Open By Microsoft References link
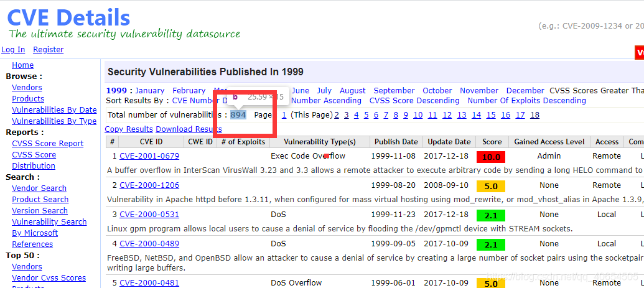The image size is (644, 288). pos(35,239)
